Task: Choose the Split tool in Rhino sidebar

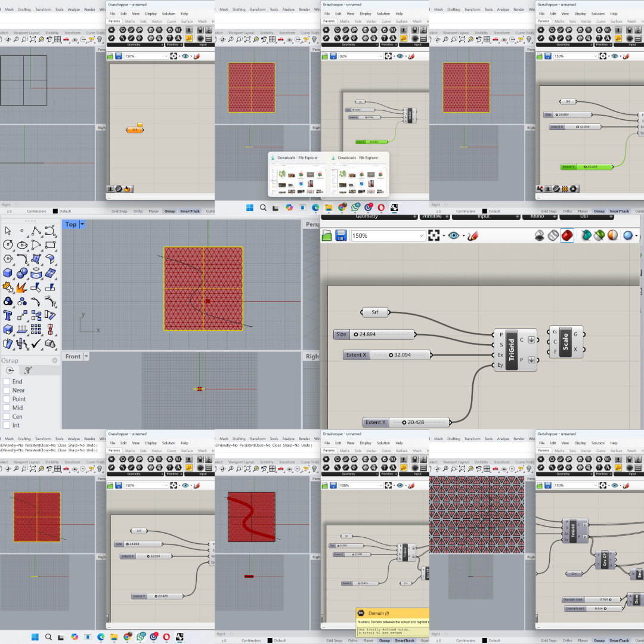Action: (x=50, y=287)
